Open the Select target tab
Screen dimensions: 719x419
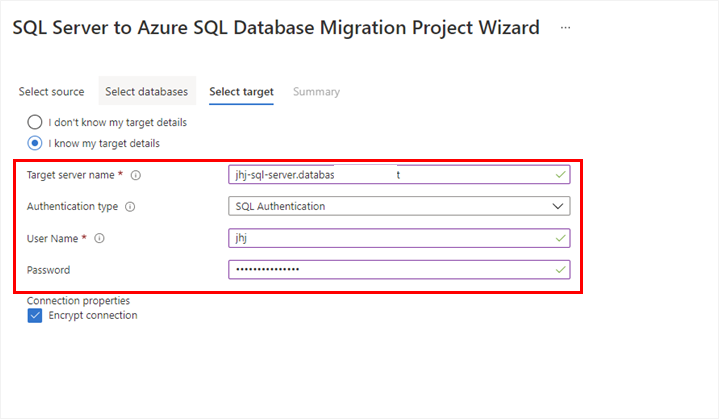click(241, 91)
